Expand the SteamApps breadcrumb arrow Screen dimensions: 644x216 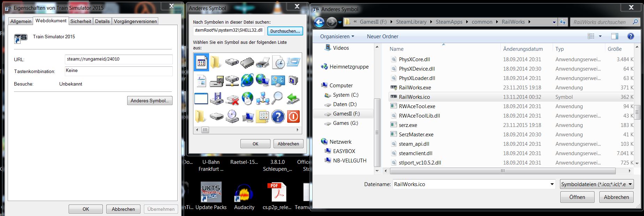467,22
